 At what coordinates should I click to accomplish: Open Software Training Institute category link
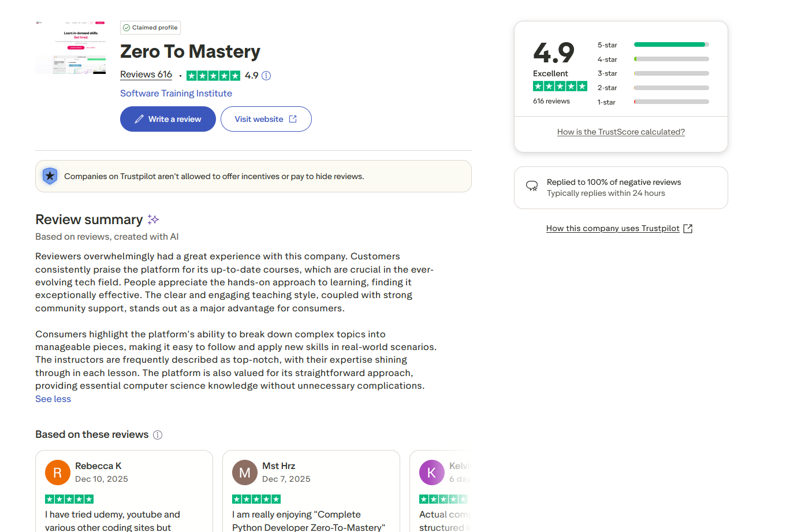[176, 94]
